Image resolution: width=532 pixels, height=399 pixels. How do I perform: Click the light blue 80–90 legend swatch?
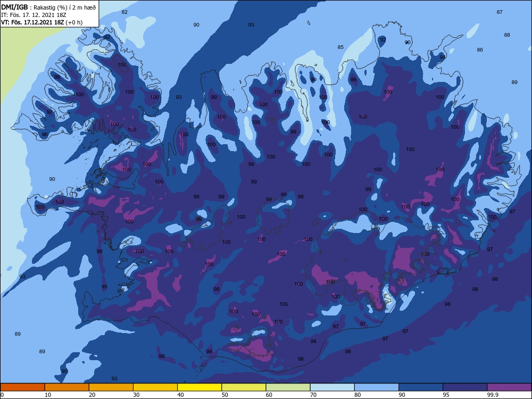tap(377, 387)
